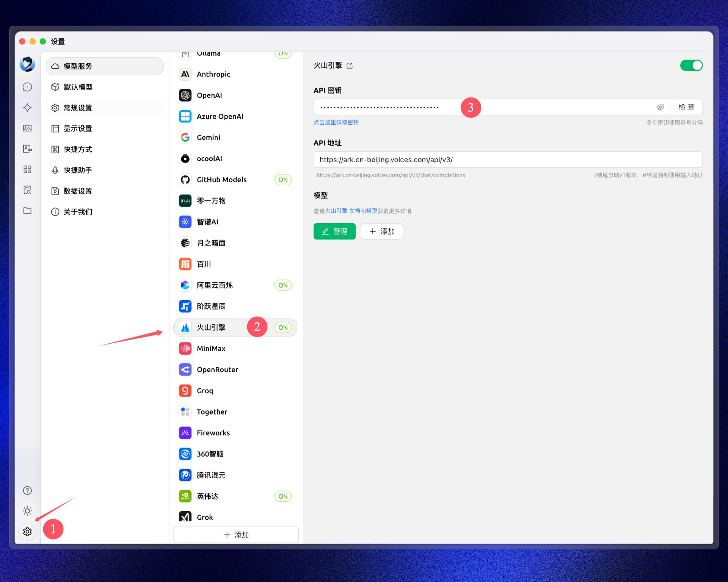Open the files folder sidebar icon
This screenshot has height=582, width=728.
pos(27,211)
